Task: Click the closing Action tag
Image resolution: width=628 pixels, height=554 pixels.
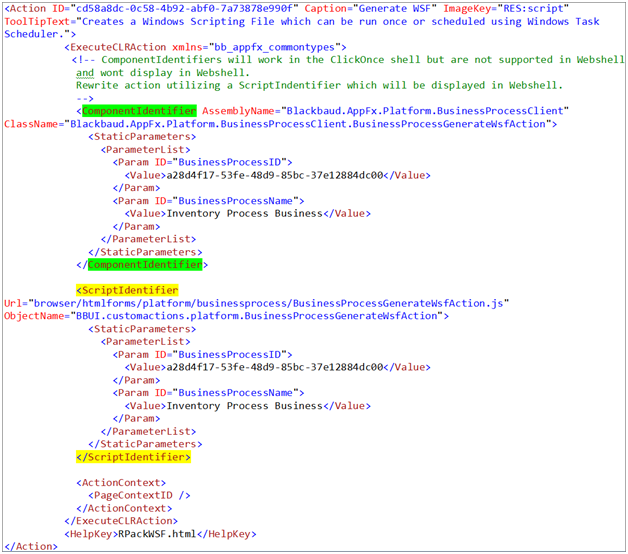Action: (x=30, y=547)
